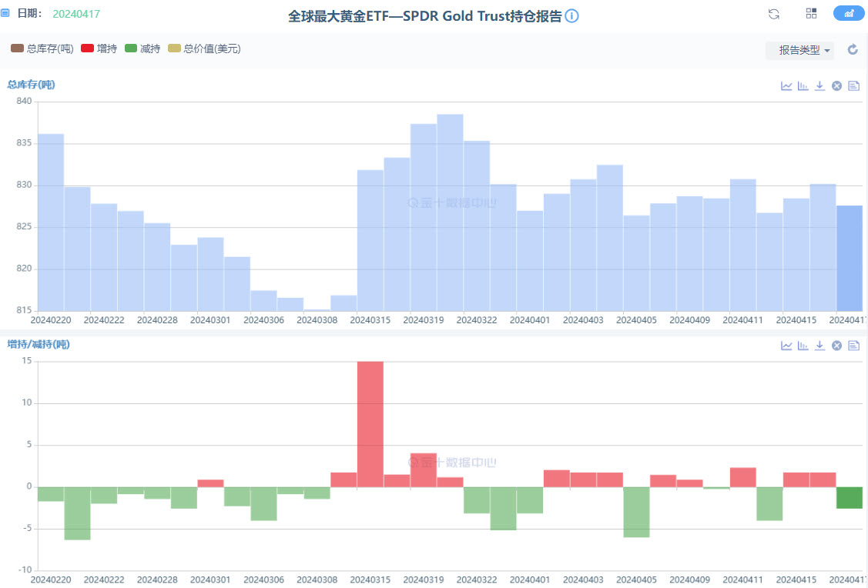Click the title 全球最大黄金ETF—SPDR Gold Trust持仓报告

point(425,16)
